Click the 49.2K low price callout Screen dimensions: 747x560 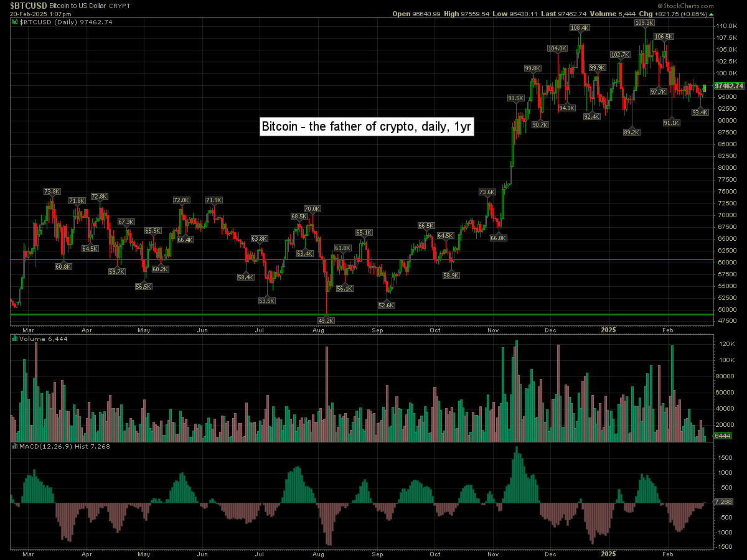tap(326, 320)
